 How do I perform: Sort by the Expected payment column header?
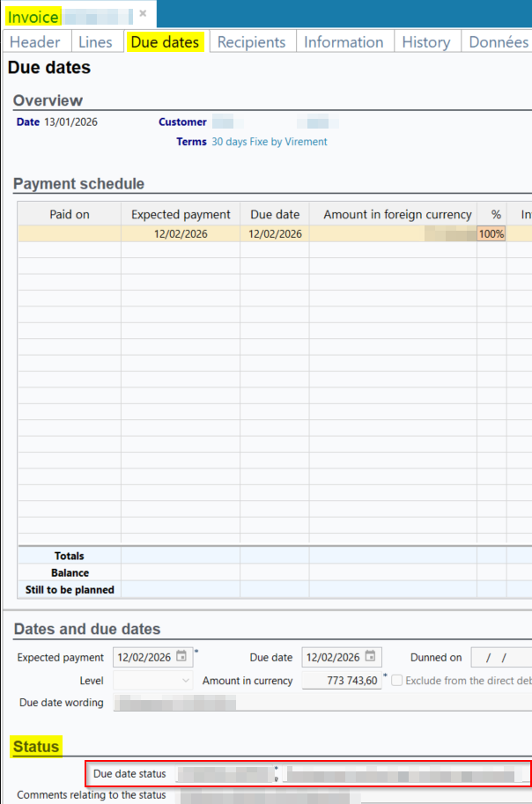(x=181, y=214)
